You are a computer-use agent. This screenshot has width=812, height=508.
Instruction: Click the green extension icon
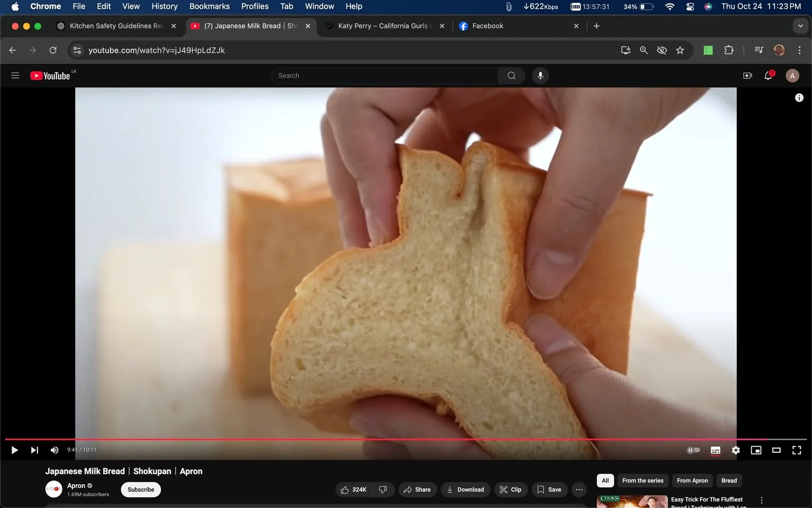[708, 50]
